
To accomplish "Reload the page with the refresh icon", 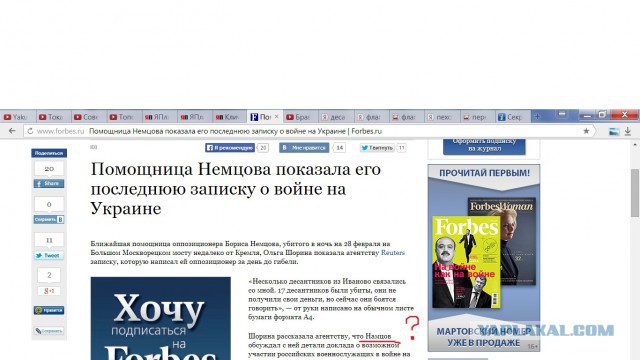I will [30, 131].
